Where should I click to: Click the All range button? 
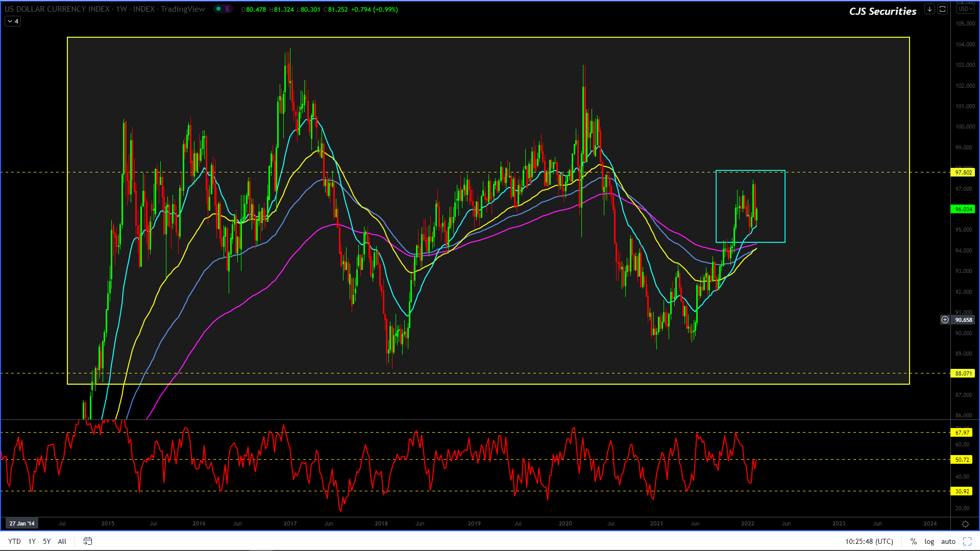(62, 541)
